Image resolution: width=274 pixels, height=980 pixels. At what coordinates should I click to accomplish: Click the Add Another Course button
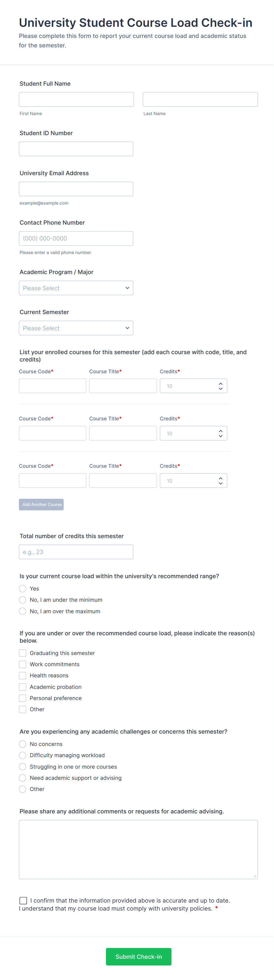coord(41,505)
